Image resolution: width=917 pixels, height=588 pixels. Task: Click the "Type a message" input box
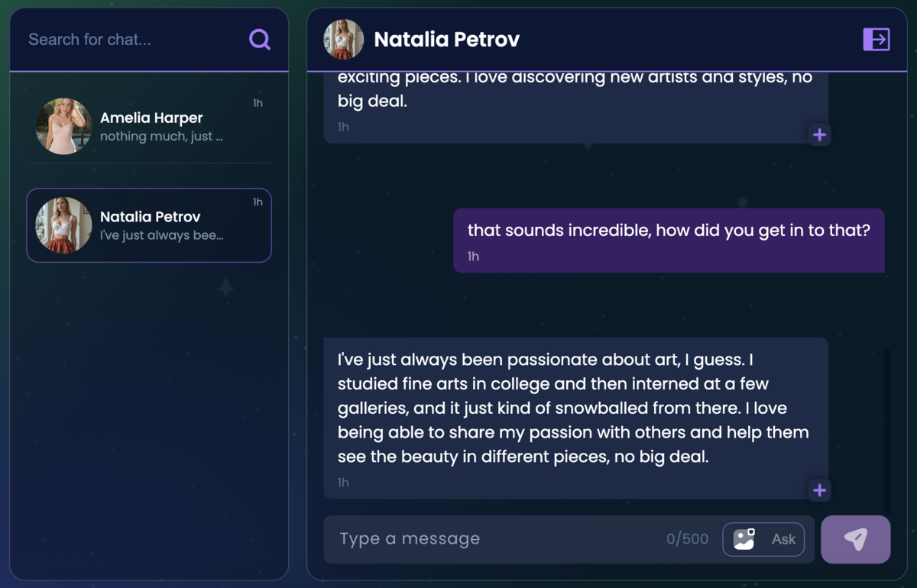point(497,539)
